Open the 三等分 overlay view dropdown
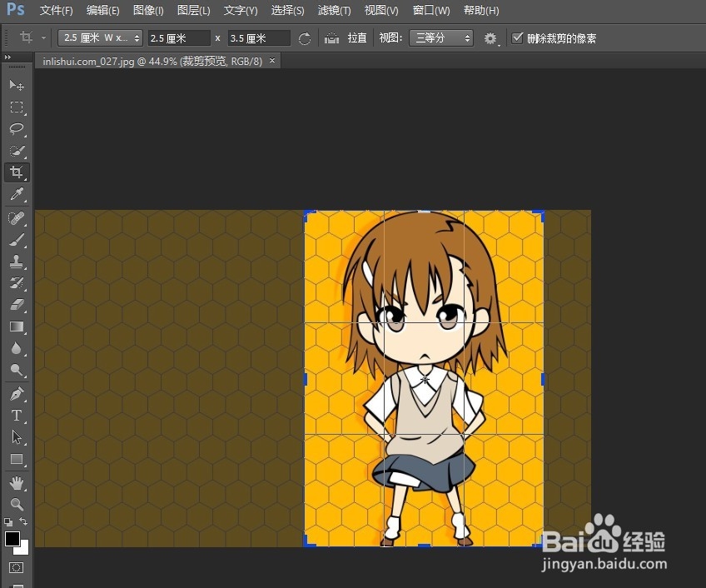This screenshot has width=706, height=588. tap(440, 37)
